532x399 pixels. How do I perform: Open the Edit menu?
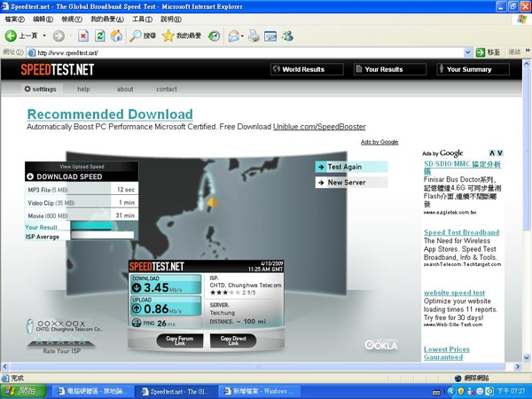pyautogui.click(x=43, y=20)
